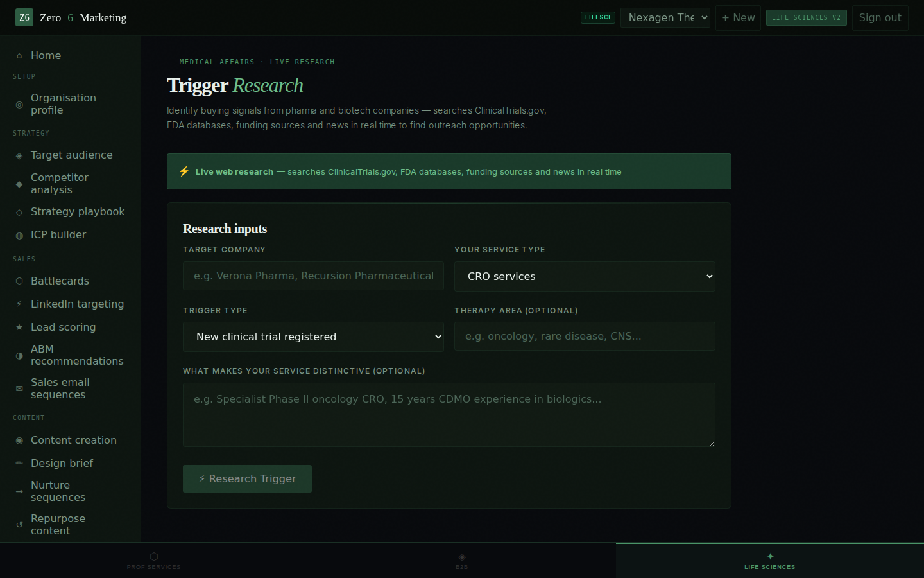Image resolution: width=924 pixels, height=578 pixels.
Task: Click the Target audience diamond icon
Action: (19, 155)
